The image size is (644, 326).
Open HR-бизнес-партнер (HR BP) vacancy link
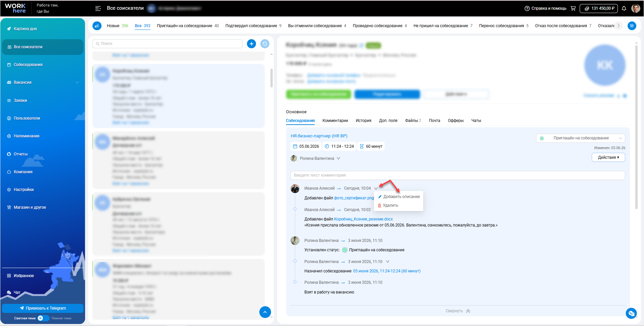(319, 136)
